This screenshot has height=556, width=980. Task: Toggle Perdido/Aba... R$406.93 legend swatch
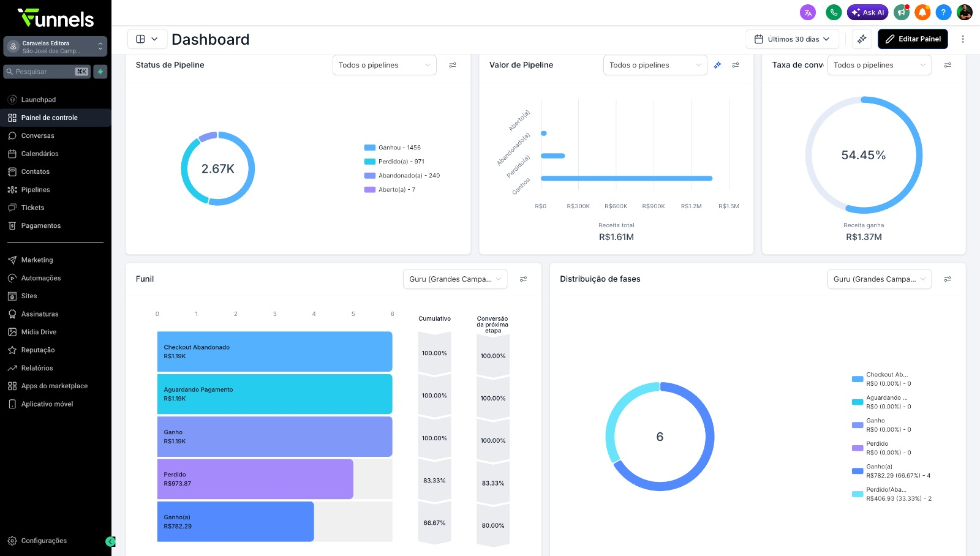tap(858, 494)
